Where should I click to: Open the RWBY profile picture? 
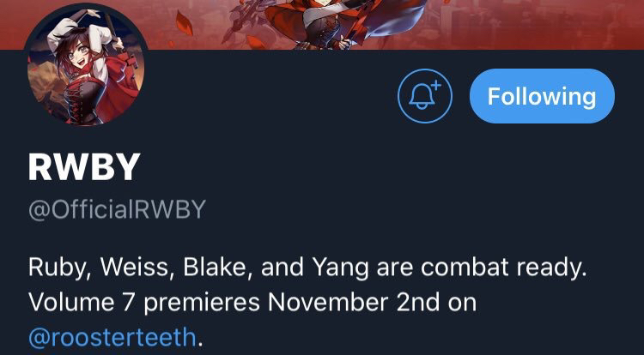pyautogui.click(x=86, y=65)
